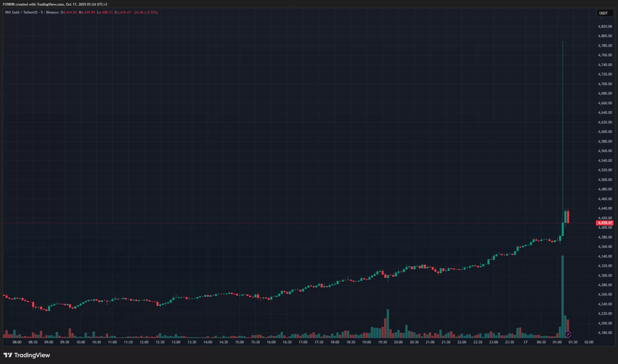Click the 17 date label on the time axis
This screenshot has width=618, height=364.
pyautogui.click(x=525, y=342)
